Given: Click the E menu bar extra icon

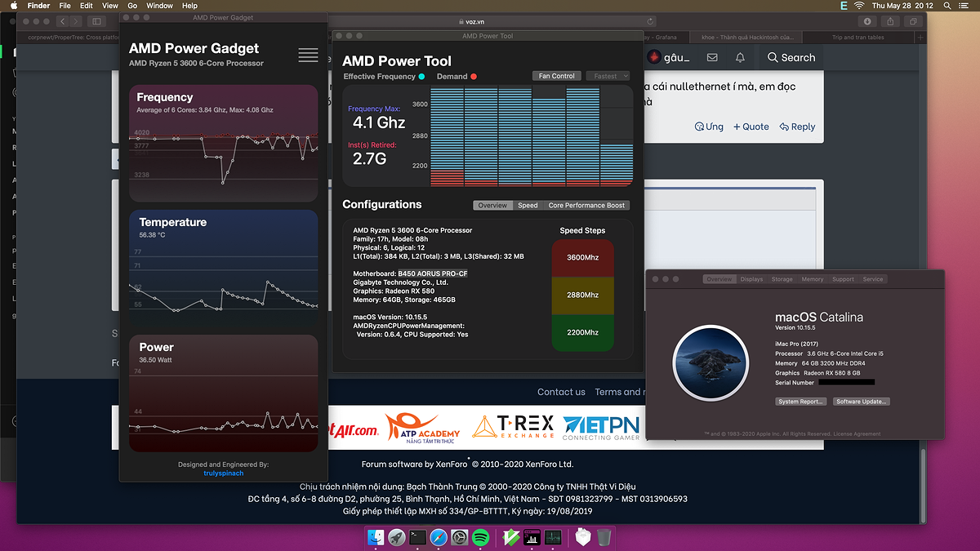Looking at the screenshot, I should (842, 6).
